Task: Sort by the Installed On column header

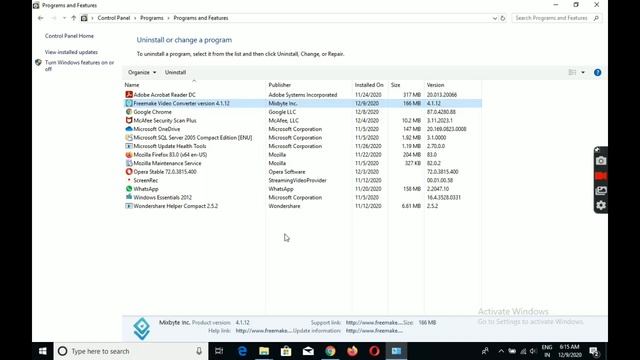Action: coord(369,85)
